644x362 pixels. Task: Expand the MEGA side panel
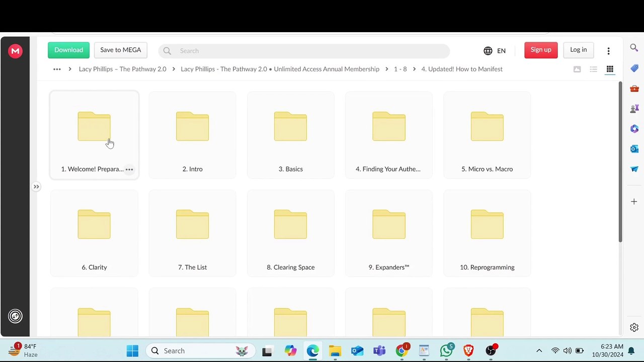[x=36, y=187]
